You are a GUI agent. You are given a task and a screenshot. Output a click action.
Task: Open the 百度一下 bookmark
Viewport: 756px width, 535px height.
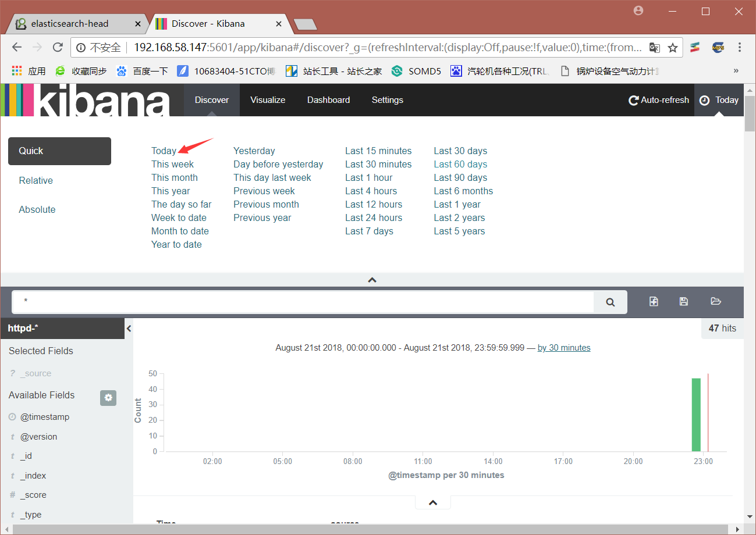143,71
